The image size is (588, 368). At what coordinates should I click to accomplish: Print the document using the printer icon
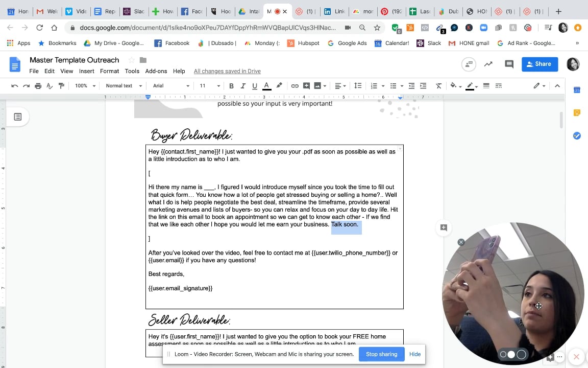click(x=38, y=86)
